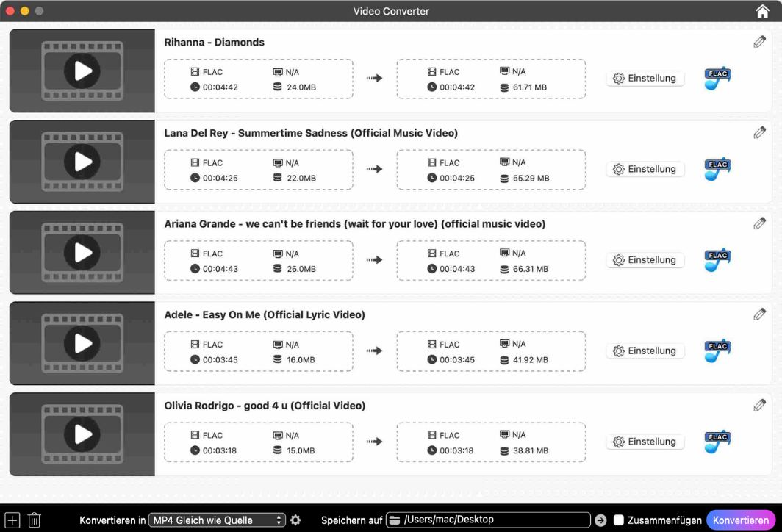Click the Speichern auf label
This screenshot has height=532, width=782.
pyautogui.click(x=351, y=520)
